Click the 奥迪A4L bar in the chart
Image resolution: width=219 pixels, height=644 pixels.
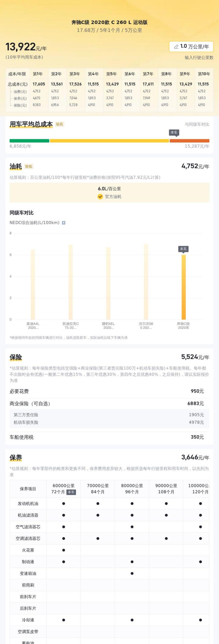[x=33, y=284]
